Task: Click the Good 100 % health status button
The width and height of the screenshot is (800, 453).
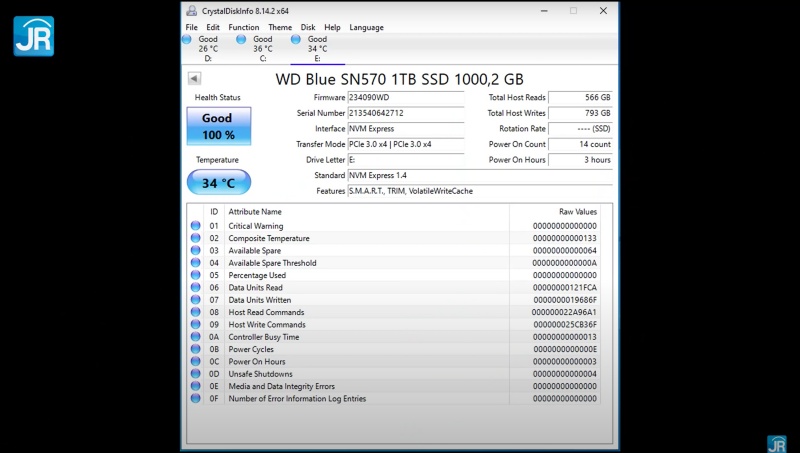Action: click(x=219, y=126)
